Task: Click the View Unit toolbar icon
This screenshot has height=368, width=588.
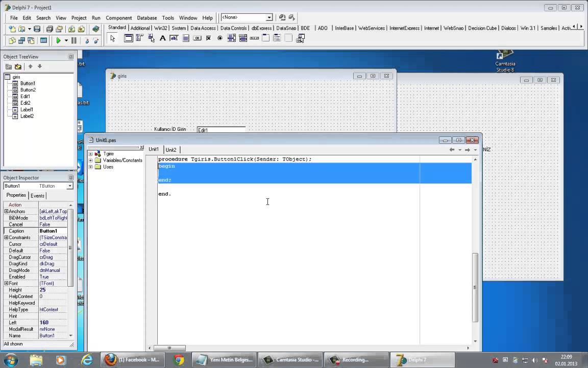Action: click(12, 40)
